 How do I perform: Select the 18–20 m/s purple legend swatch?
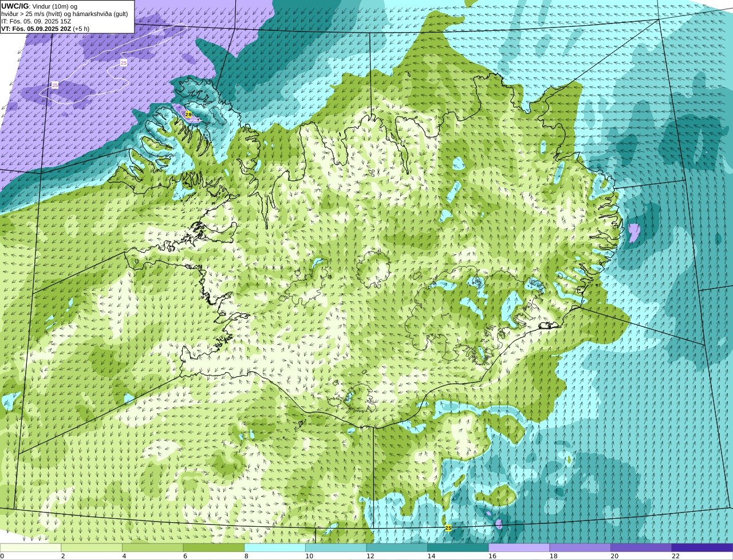(580, 547)
